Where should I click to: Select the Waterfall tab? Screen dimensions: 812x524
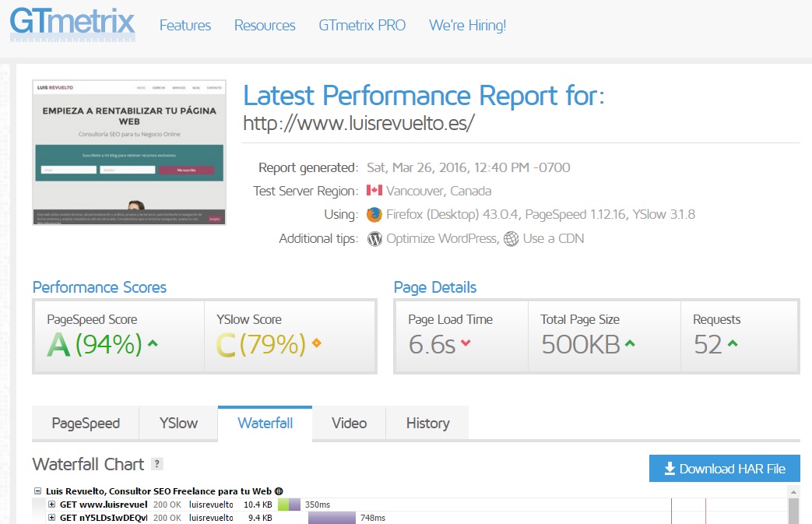[265, 424]
